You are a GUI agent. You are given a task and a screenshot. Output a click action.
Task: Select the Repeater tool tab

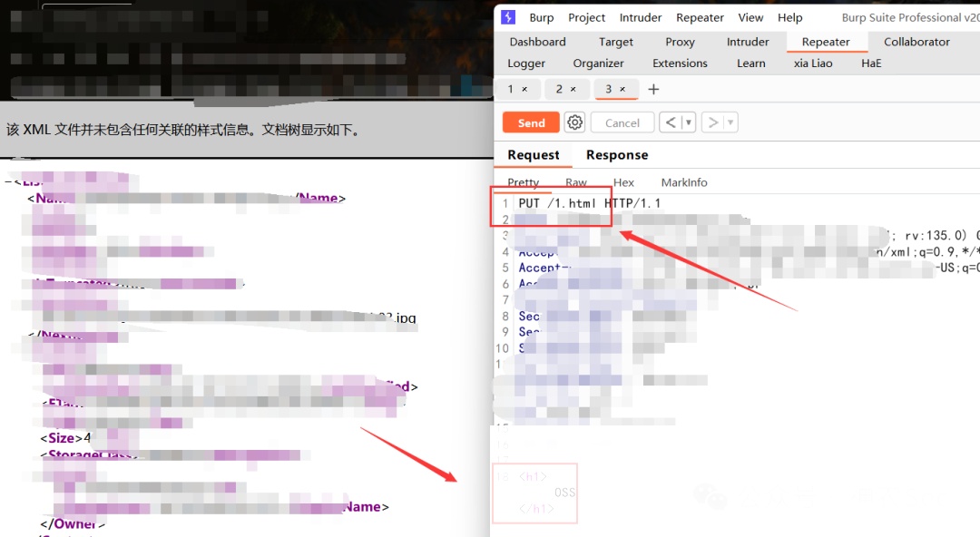pyautogui.click(x=826, y=42)
